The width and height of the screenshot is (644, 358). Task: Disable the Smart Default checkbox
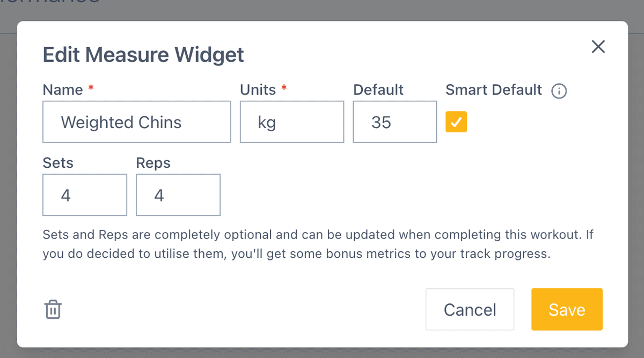click(456, 122)
